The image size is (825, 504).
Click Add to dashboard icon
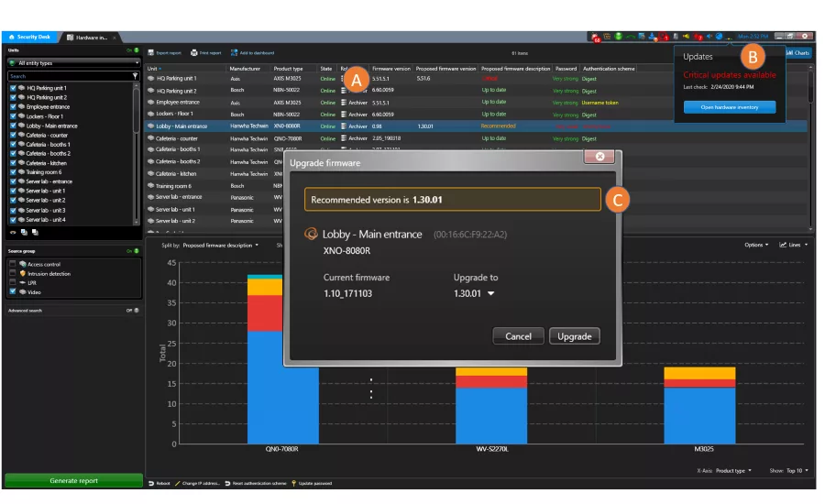click(234, 52)
